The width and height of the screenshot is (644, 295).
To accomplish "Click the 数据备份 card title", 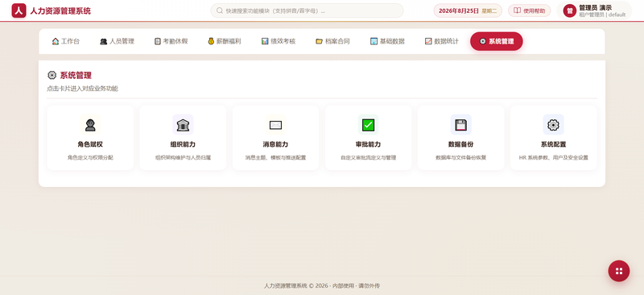I will (460, 144).
